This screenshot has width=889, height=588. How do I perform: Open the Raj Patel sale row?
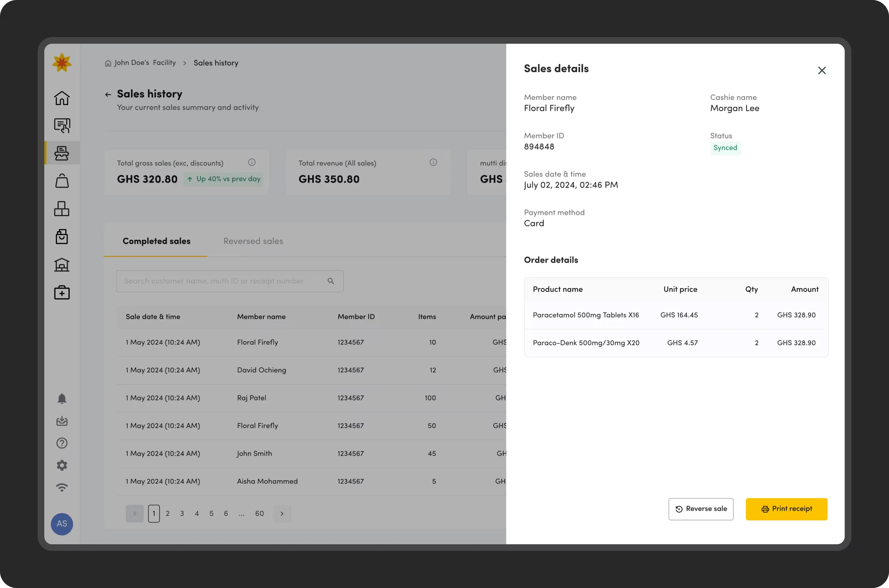[x=311, y=398]
